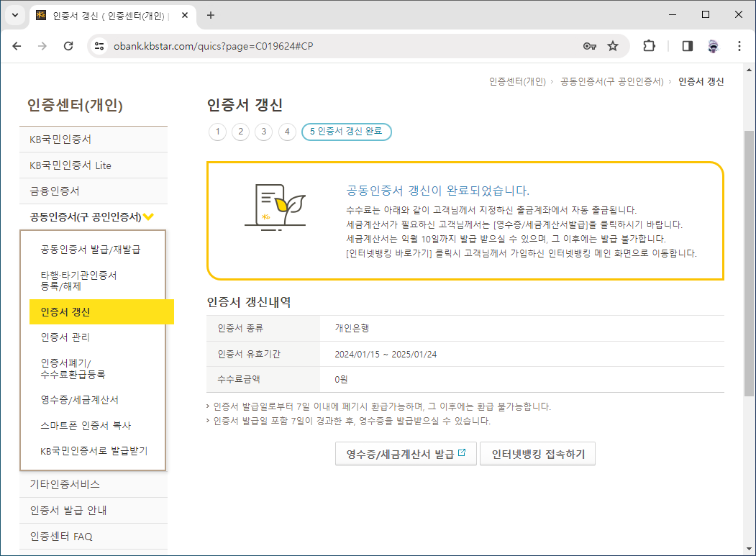Click the certificate document with leaf illustration
This screenshot has height=556, width=756.
point(275,207)
